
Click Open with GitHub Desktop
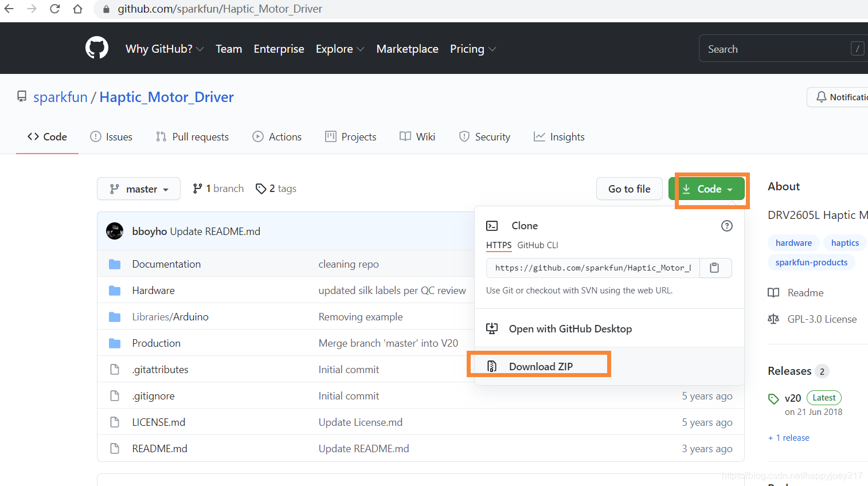click(x=570, y=328)
